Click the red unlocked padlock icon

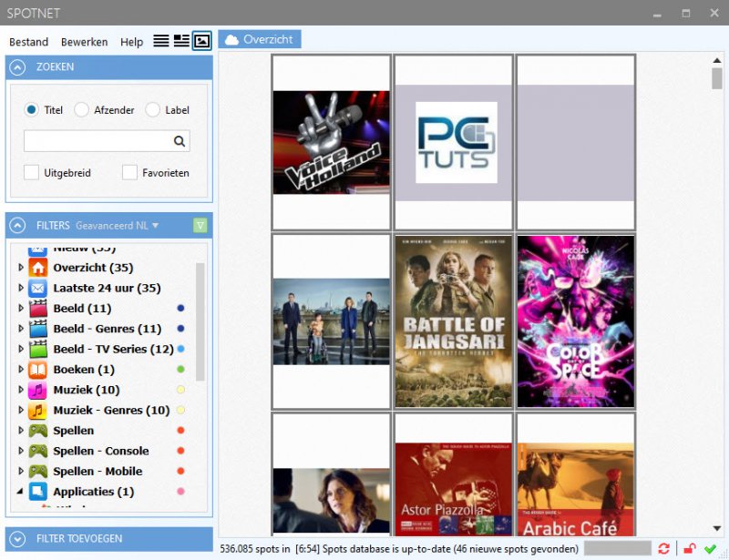tap(690, 548)
